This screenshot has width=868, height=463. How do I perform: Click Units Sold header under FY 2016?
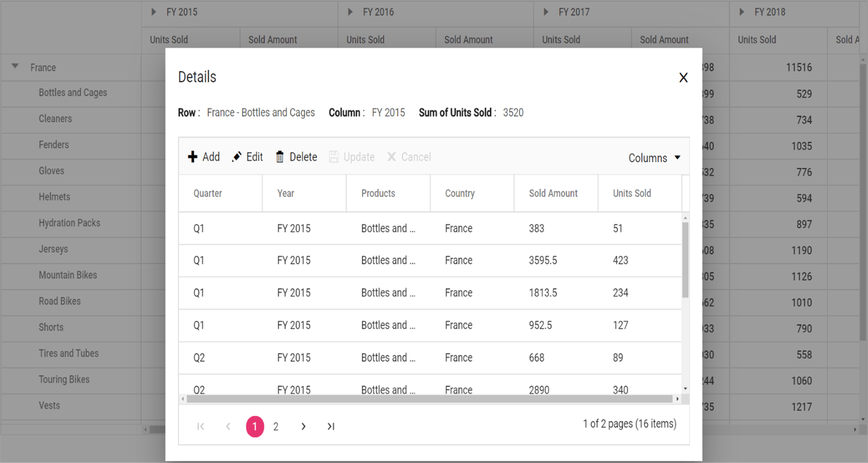387,40
